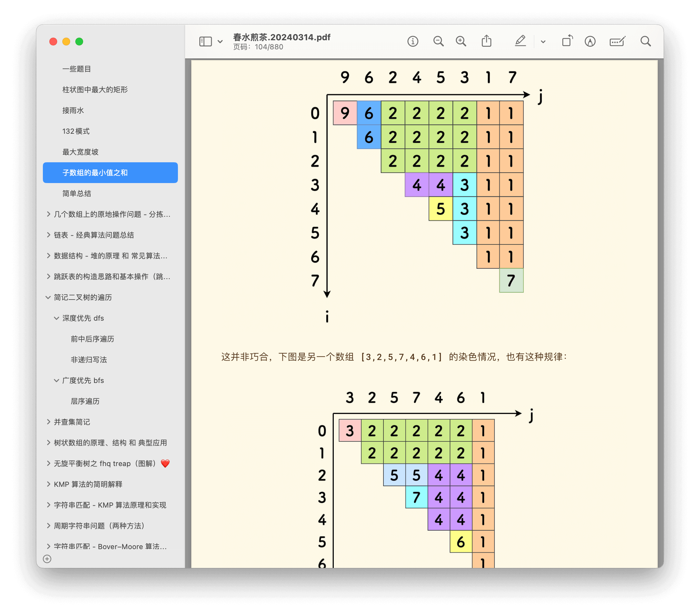
Task: Expand the 并查集简记 outline entry
Action: pos(48,422)
